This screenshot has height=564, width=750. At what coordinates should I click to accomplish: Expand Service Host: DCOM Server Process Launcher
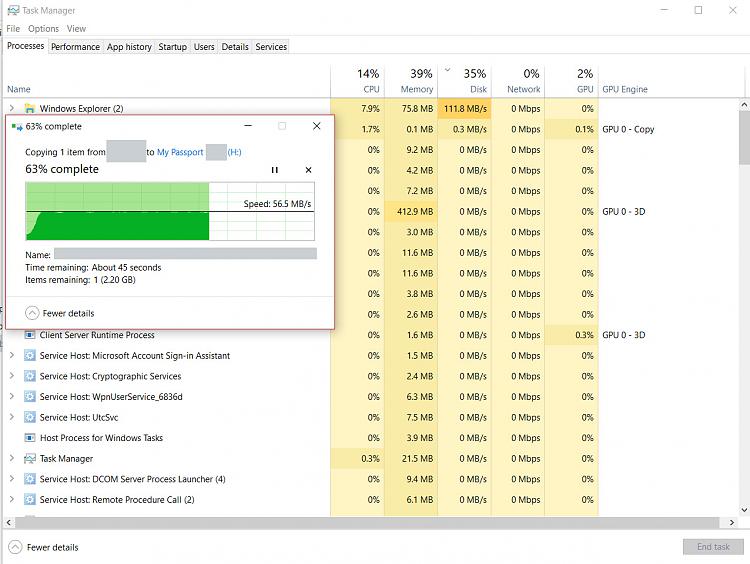coord(12,478)
